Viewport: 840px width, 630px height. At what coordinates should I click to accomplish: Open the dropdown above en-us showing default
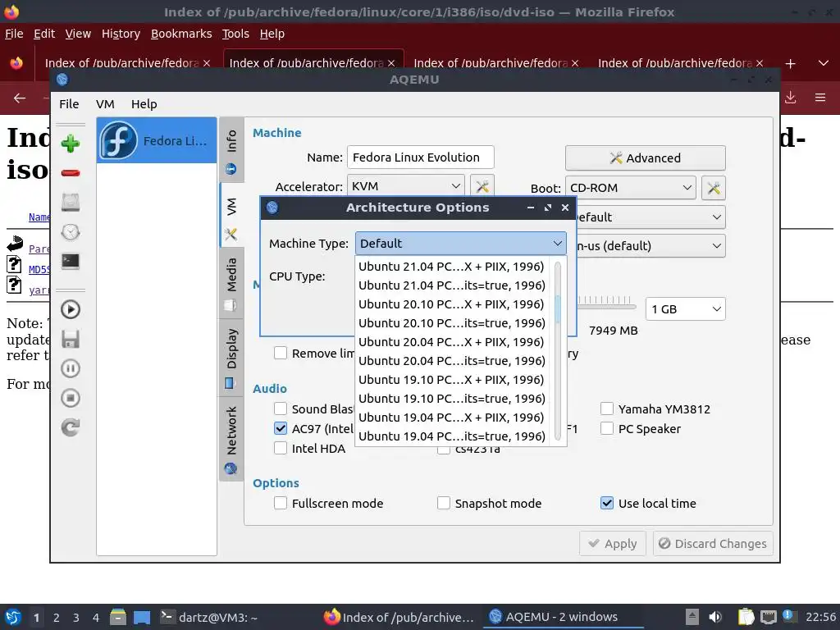(x=651, y=217)
